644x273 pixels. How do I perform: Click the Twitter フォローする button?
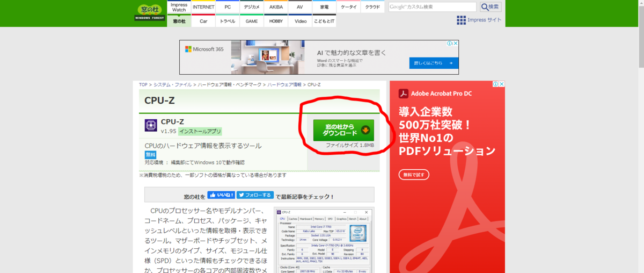255,196
